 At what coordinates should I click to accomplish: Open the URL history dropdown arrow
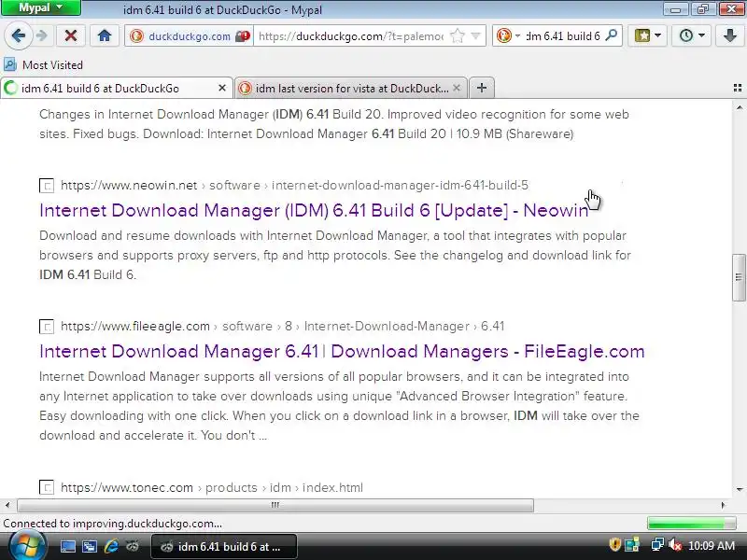475,35
